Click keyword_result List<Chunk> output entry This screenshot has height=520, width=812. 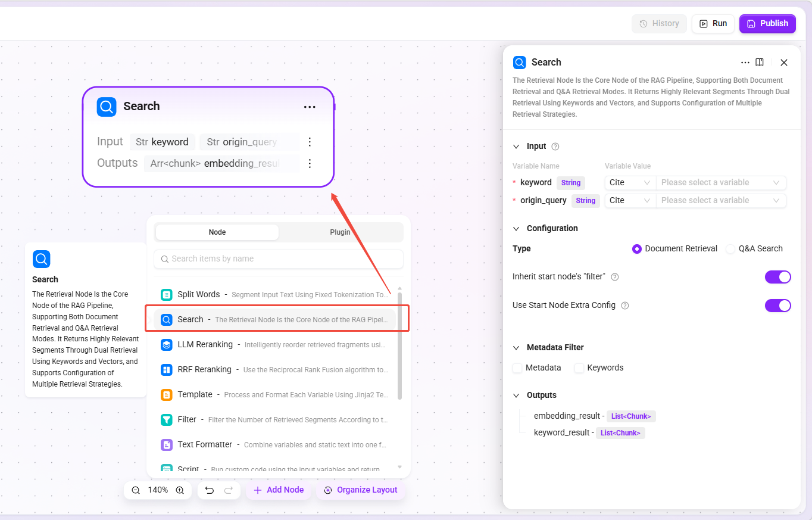click(589, 433)
